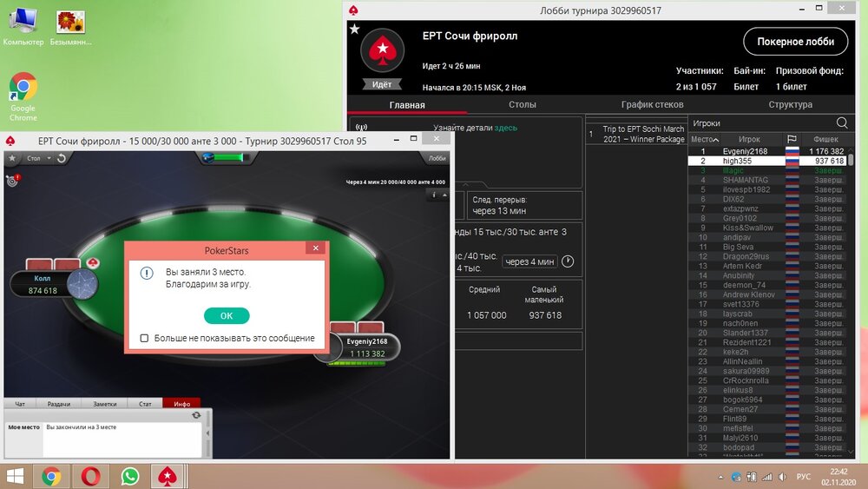Screen dimensions: 868x489
Task: Sort by Фишек column header
Action: [x=825, y=139]
